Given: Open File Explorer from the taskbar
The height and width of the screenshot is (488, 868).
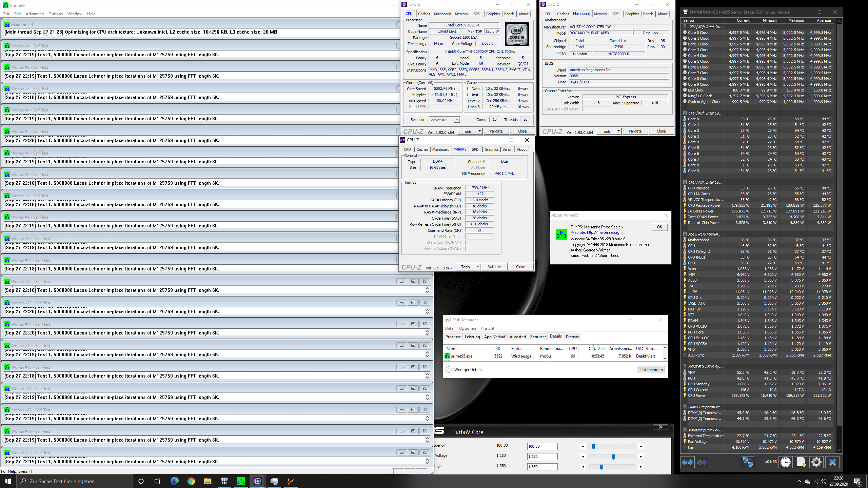Looking at the screenshot, I should pyautogui.click(x=208, y=481).
